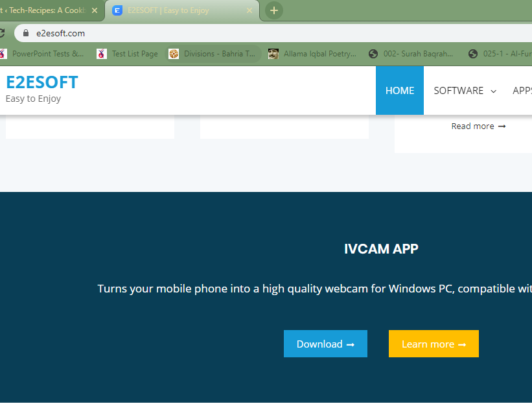Close the E2ESOFT tab
This screenshot has height=404, width=532.
pos(249,10)
